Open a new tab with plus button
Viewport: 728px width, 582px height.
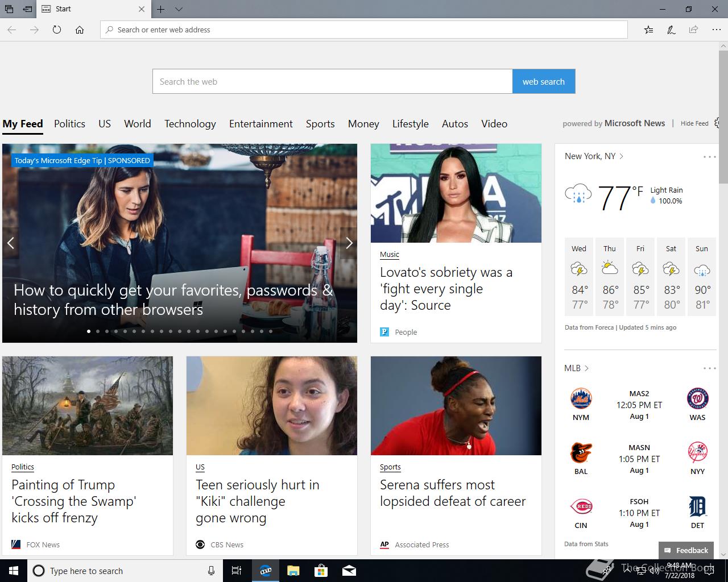[x=161, y=9]
